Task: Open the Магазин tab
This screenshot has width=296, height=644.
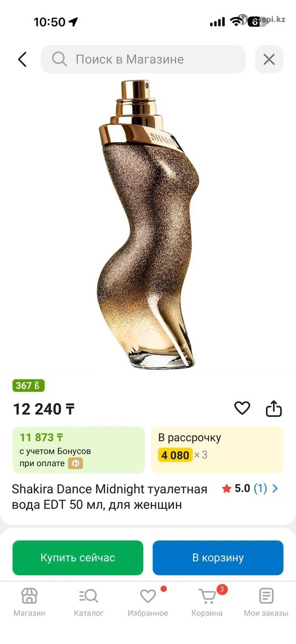Action: [29, 602]
